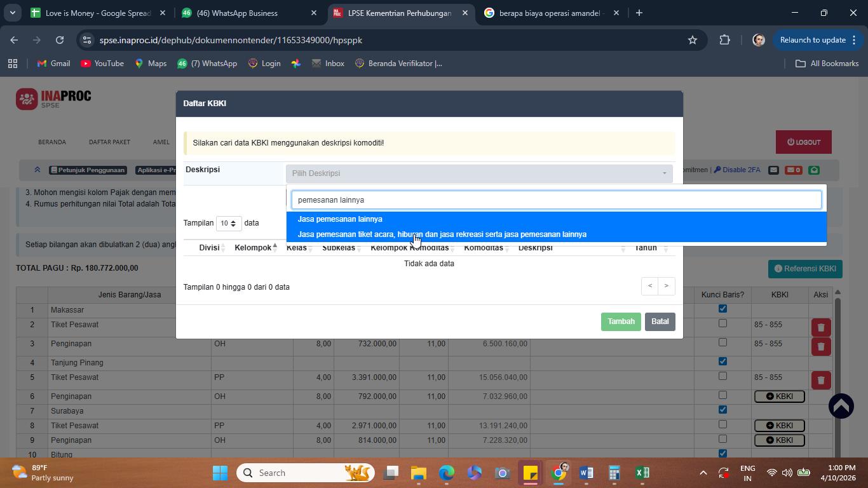Open DAFTAR PAKET in site navigation
This screenshot has width=868, height=488.
(109, 142)
